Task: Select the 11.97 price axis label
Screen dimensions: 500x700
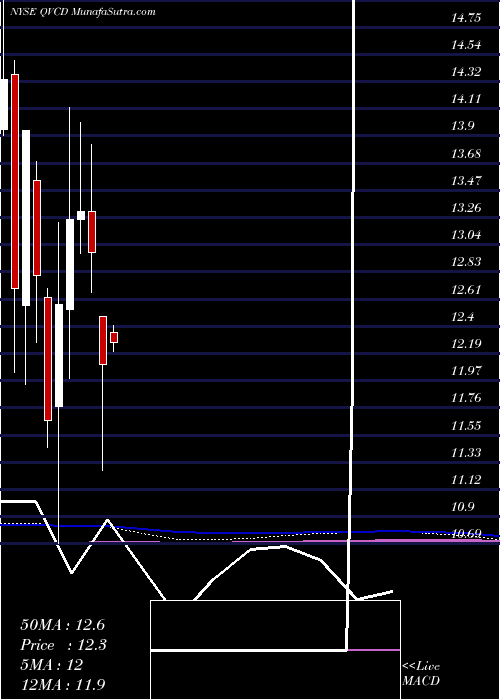Action: pos(466,371)
